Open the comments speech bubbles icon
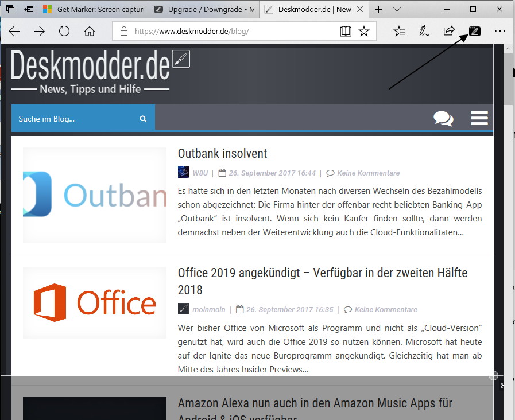This screenshot has height=420, width=515. tap(443, 118)
